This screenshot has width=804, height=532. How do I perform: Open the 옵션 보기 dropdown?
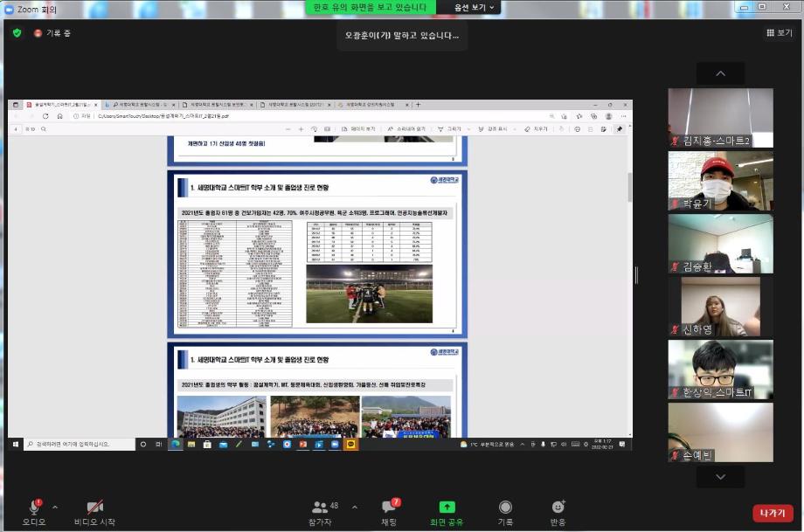click(475, 7)
